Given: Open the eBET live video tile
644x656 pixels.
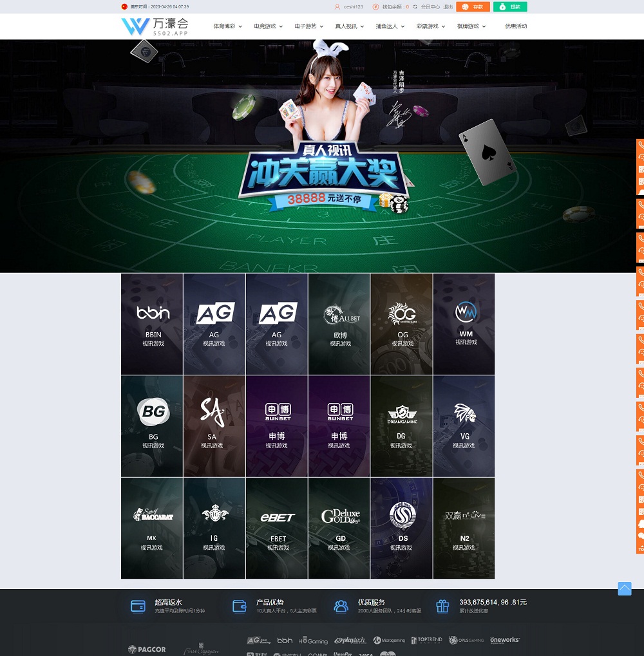Looking at the screenshot, I should point(277,528).
